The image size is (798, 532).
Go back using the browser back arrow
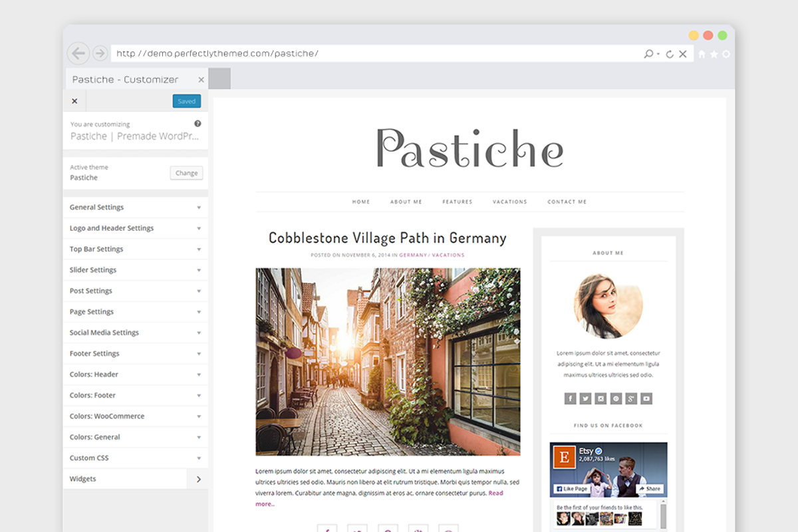coord(78,53)
